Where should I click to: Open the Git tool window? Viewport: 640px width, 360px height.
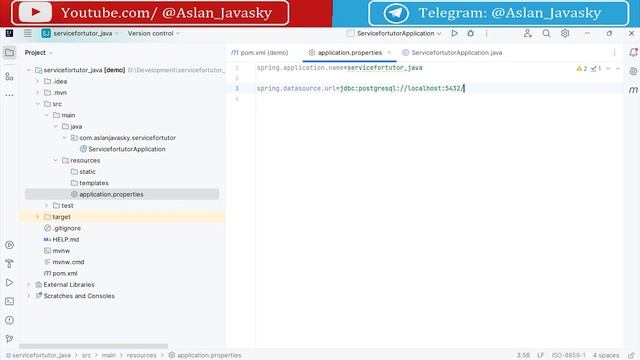[9, 339]
